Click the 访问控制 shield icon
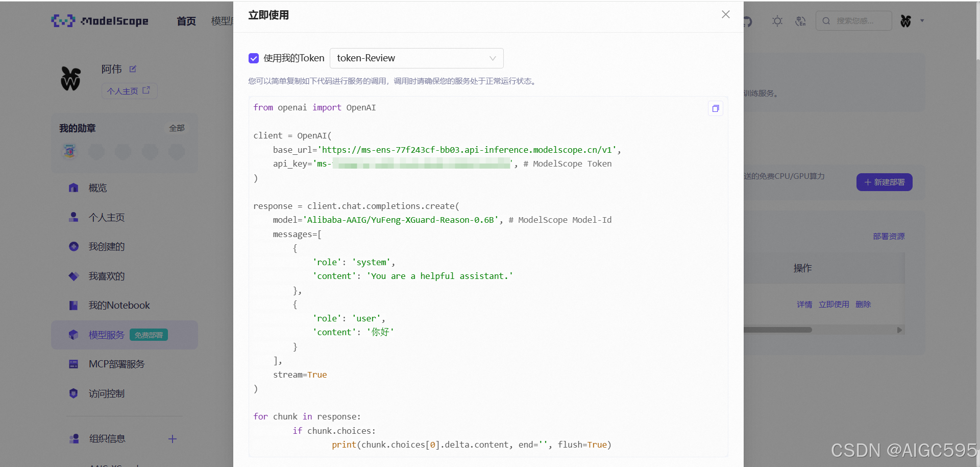This screenshot has width=980, height=467. point(73,394)
